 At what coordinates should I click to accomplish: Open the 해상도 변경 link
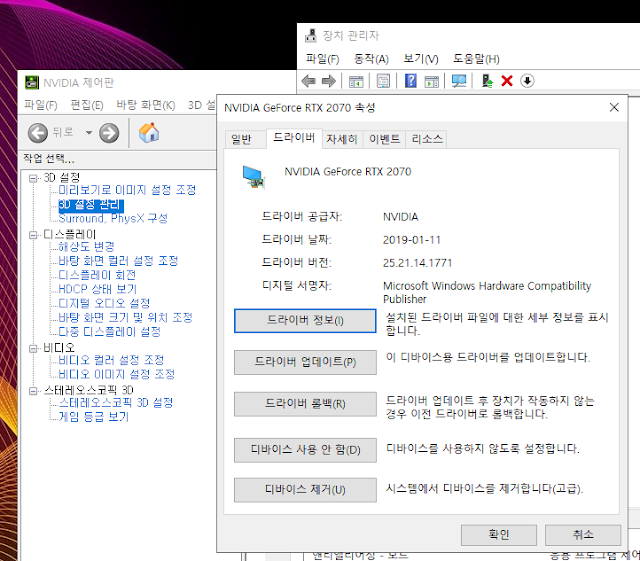click(87, 247)
